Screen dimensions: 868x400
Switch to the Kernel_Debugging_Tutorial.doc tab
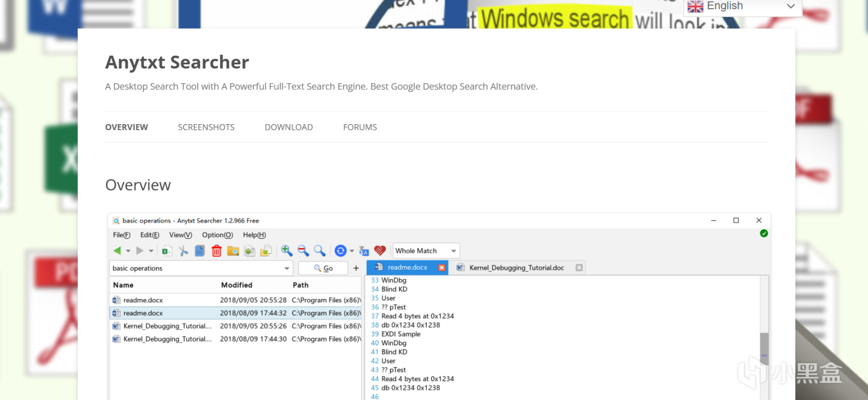[x=517, y=268]
